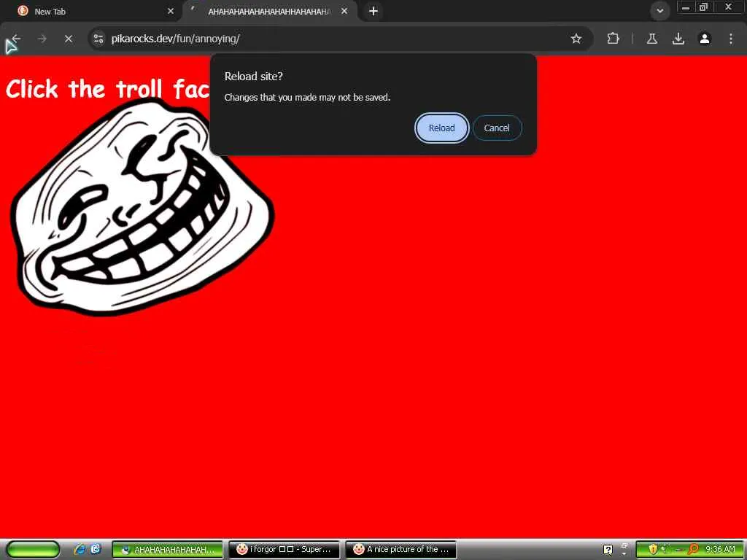The height and width of the screenshot is (560, 747).
Task: Select the AHAHAHAHAHA browser tab
Action: point(269,12)
